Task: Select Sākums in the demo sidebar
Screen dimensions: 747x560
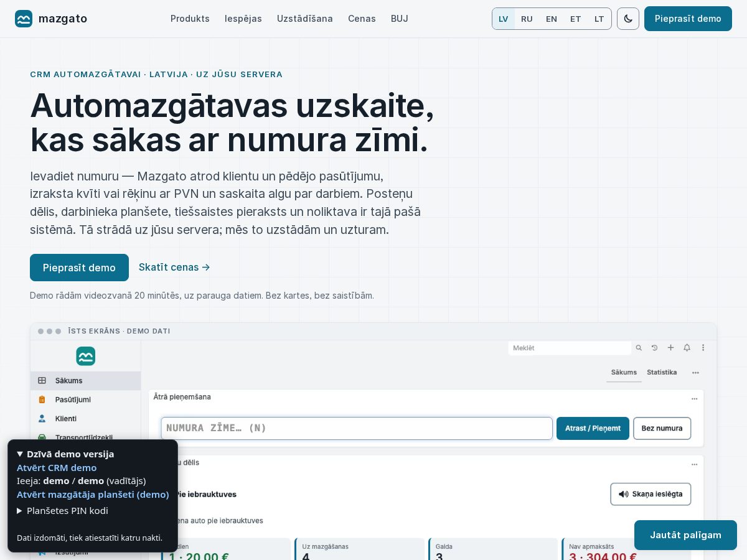Action: (85, 381)
